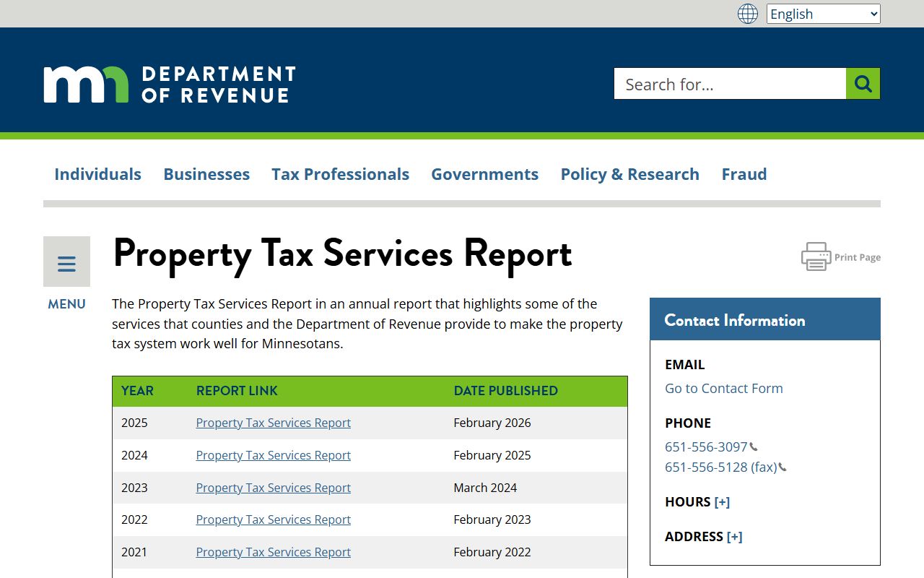Open the 2023 Property Tax Services Report
Viewport: 924px width, 578px height.
click(273, 488)
